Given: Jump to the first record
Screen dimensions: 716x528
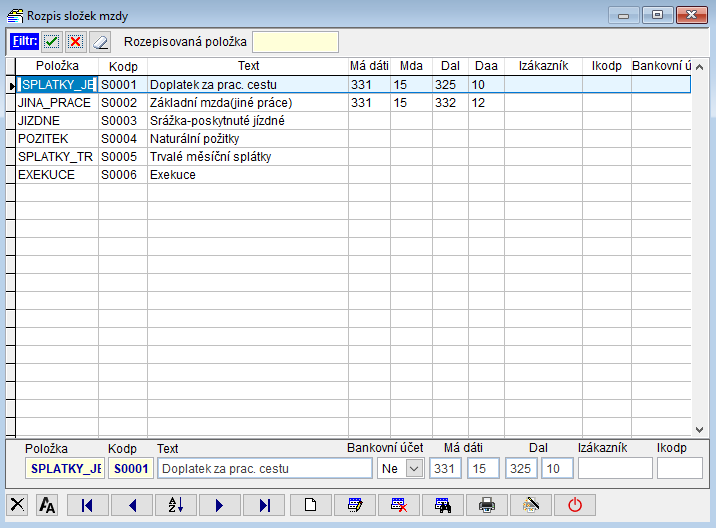Looking at the screenshot, I should pos(88,505).
